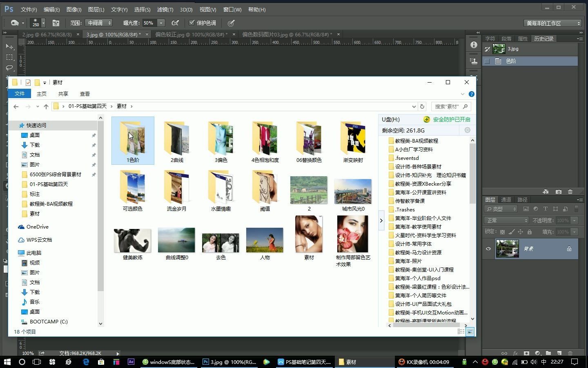Click Explorer 文件 button
Screen dimensions: 588x368
click(20, 94)
